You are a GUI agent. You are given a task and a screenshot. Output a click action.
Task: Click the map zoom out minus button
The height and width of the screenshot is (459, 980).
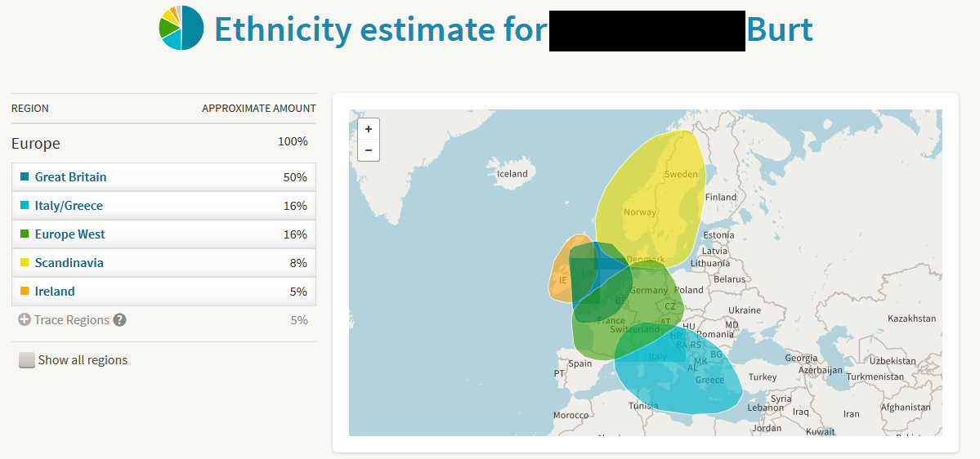[x=368, y=150]
